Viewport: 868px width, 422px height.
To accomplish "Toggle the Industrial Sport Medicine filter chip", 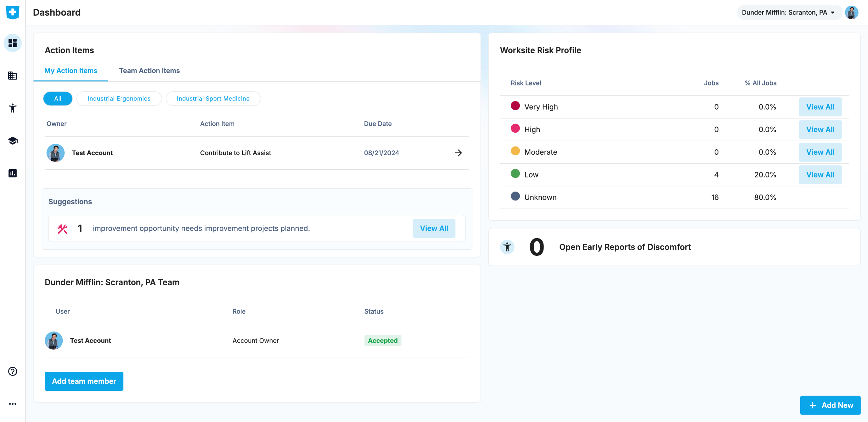I will pos(213,99).
